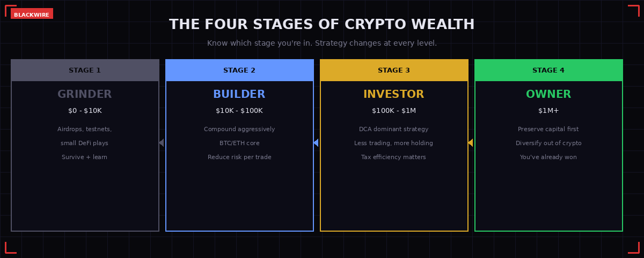The width and height of the screenshot is (644, 258).
Task: Click the blue arrow between Builder and Investor
Action: click(316, 142)
